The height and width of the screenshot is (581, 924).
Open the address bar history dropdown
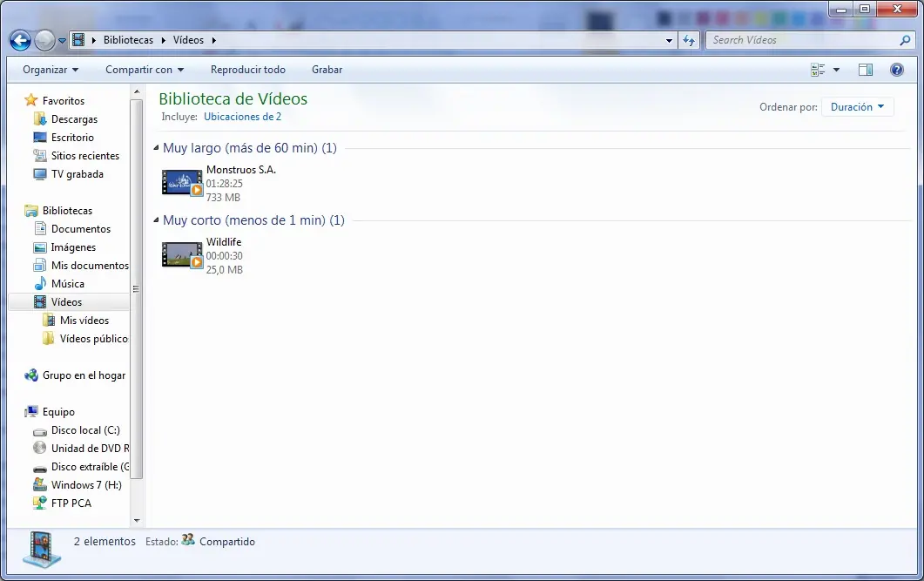pyautogui.click(x=669, y=41)
